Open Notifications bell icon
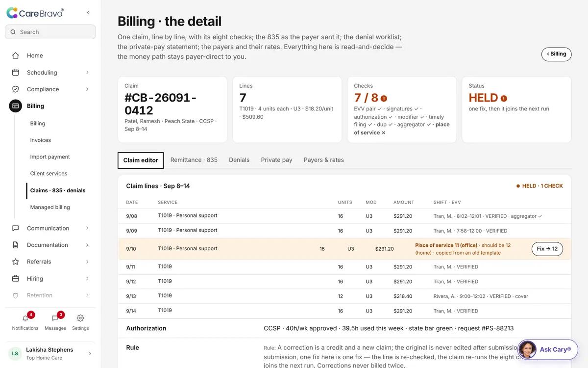This screenshot has width=588, height=368. pyautogui.click(x=25, y=318)
